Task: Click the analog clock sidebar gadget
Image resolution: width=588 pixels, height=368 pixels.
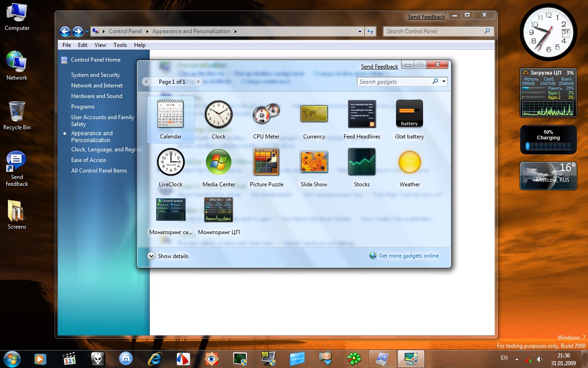Action: pos(548,33)
